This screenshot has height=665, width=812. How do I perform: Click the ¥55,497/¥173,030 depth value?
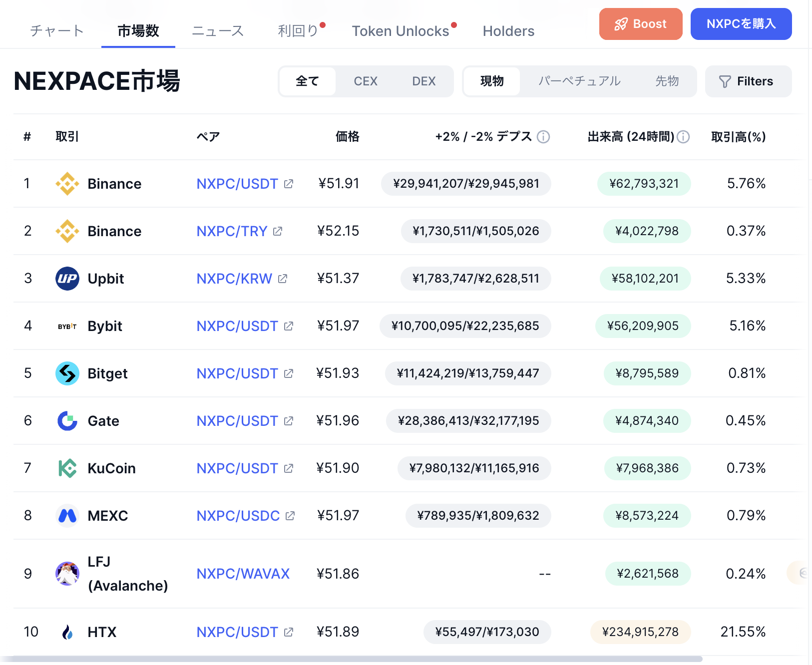click(487, 632)
